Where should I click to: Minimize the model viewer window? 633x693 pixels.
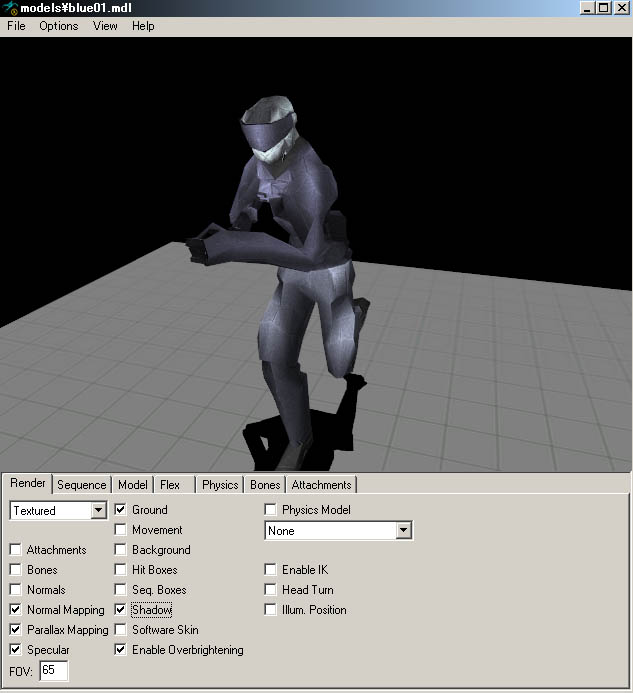point(587,8)
